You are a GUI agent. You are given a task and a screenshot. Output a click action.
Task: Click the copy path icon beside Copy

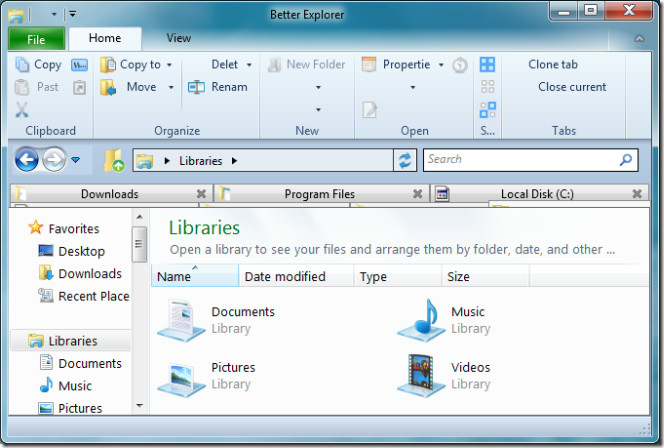(x=79, y=65)
